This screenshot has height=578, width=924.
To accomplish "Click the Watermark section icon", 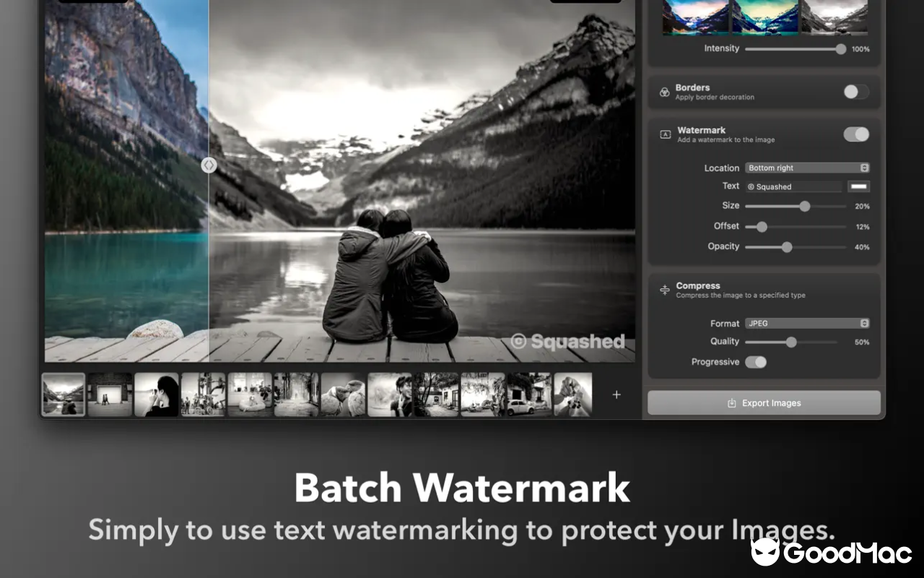I will click(x=664, y=134).
